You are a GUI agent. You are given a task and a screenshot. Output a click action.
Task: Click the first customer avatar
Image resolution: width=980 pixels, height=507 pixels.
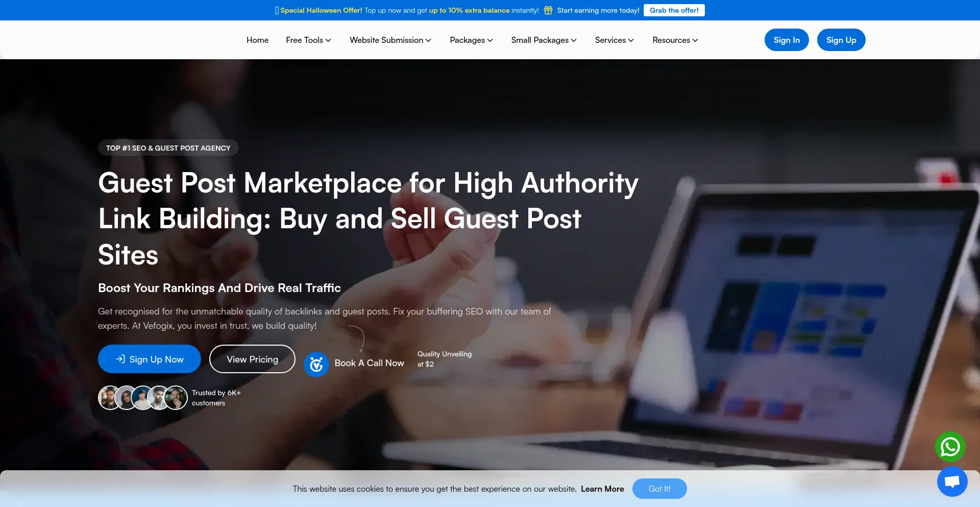109,398
